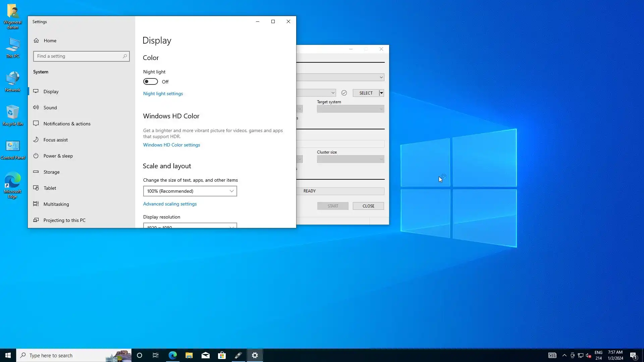Open Sound settings from the sidebar

coord(50,108)
